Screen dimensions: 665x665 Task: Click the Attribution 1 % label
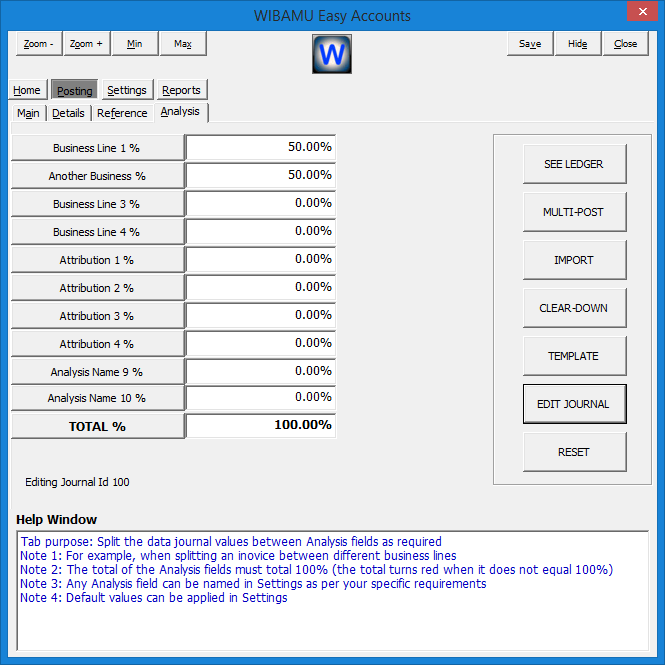(98, 260)
